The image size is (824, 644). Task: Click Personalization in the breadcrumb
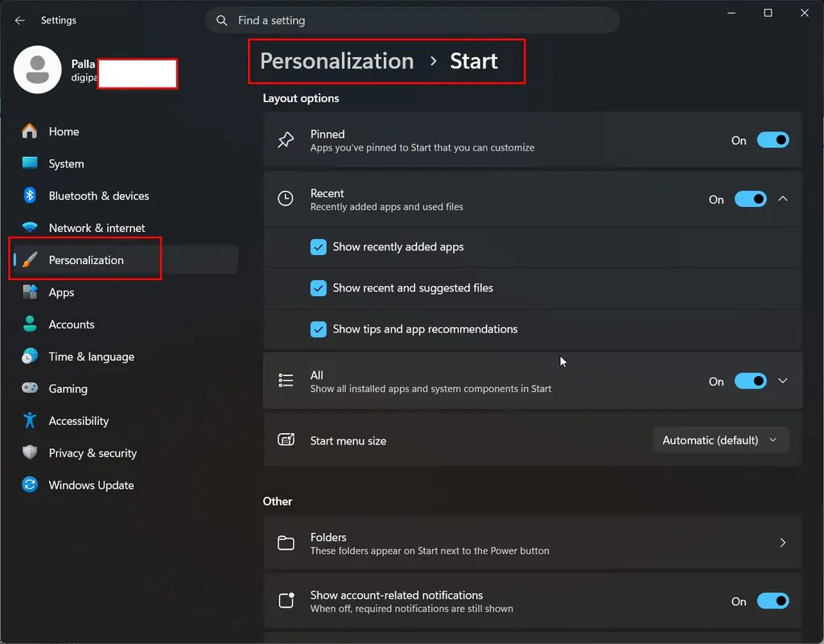pyautogui.click(x=337, y=61)
